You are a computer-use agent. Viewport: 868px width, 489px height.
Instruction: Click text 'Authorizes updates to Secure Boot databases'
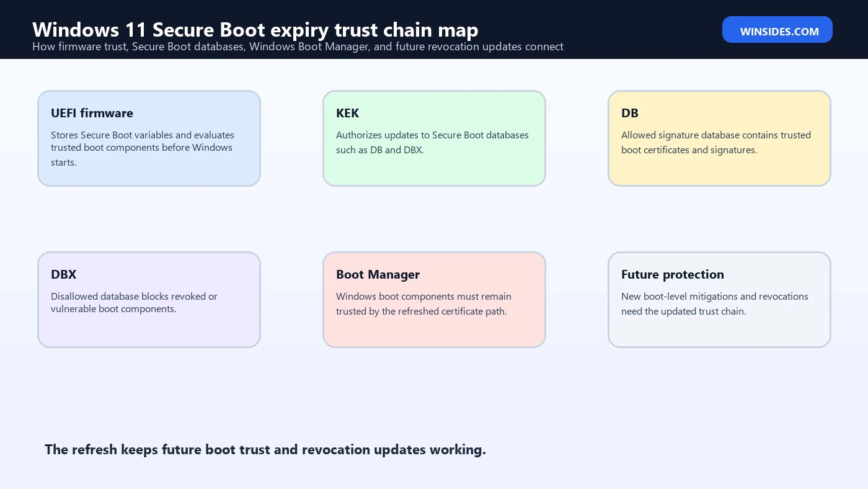(x=432, y=135)
